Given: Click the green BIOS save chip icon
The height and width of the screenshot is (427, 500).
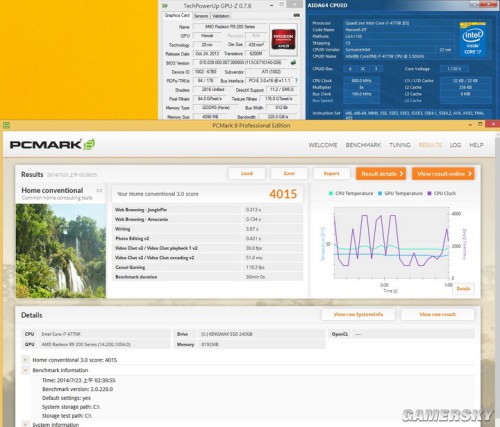Looking at the screenshot, I should tap(293, 62).
